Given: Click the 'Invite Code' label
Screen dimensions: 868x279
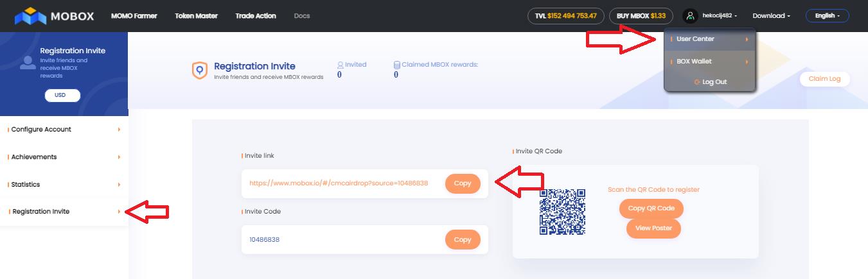Looking at the screenshot, I should tap(263, 212).
